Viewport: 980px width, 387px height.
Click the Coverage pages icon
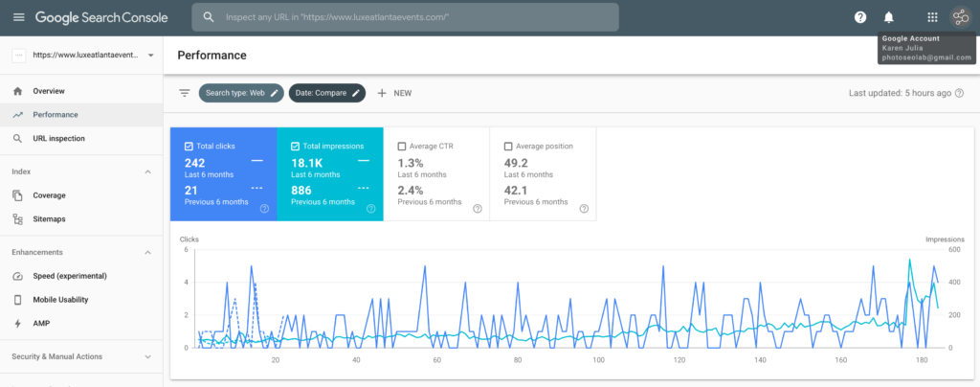coord(17,195)
